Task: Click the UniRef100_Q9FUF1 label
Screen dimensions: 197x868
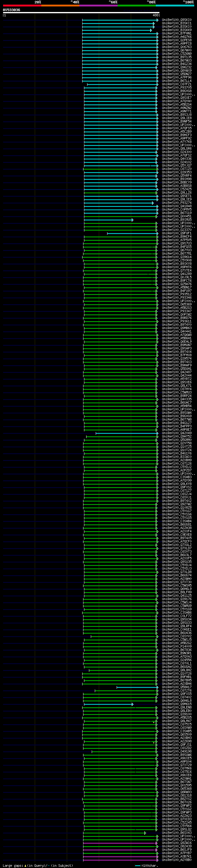Action: [177, 233]
